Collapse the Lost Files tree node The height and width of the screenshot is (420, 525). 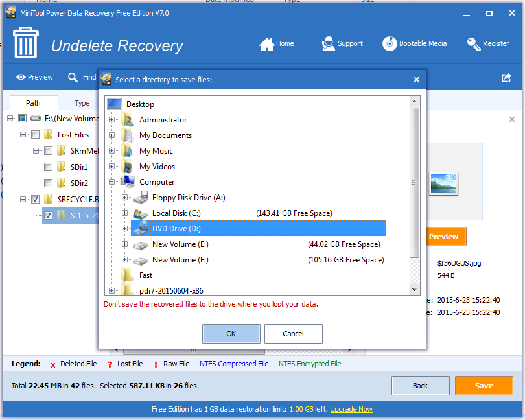click(x=23, y=135)
